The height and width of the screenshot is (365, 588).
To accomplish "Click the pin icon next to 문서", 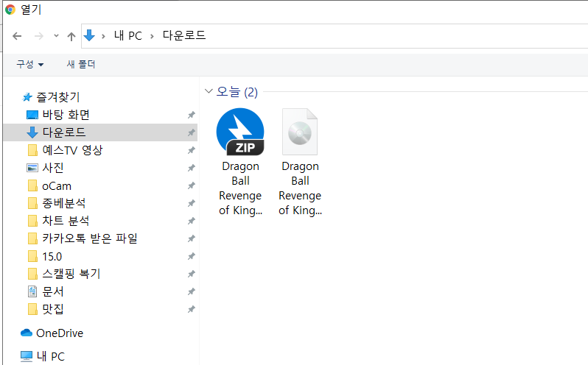I will pos(192,291).
